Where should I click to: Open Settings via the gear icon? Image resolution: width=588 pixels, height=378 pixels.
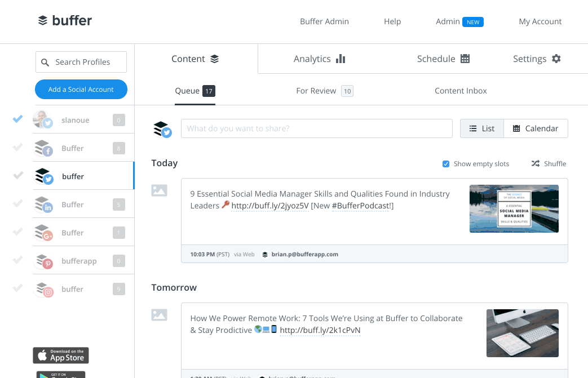click(x=555, y=58)
